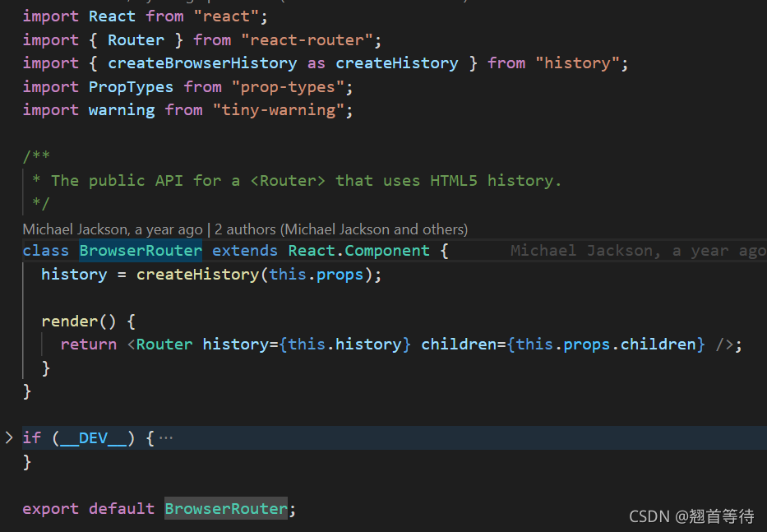Click the export keyword

(x=50, y=508)
